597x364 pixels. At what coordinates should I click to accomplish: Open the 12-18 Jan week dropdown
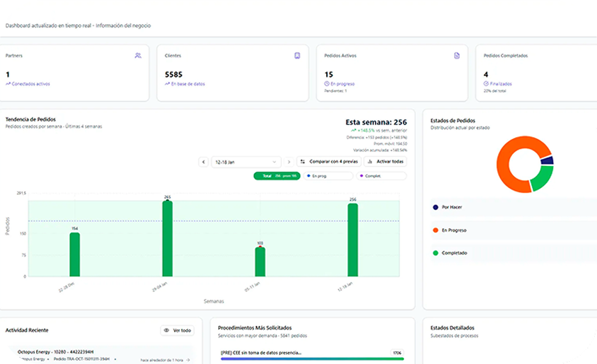246,162
